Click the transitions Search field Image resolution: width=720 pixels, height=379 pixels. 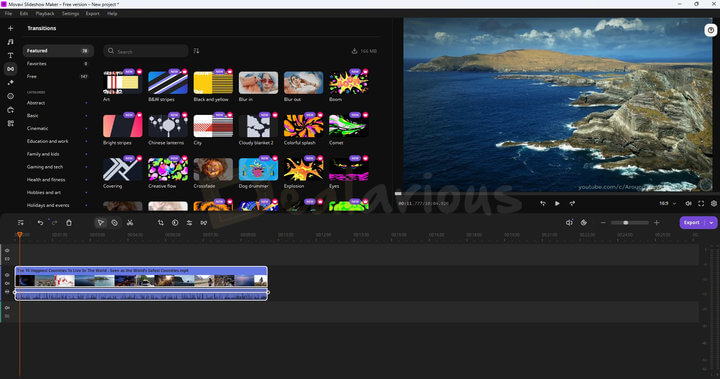146,51
